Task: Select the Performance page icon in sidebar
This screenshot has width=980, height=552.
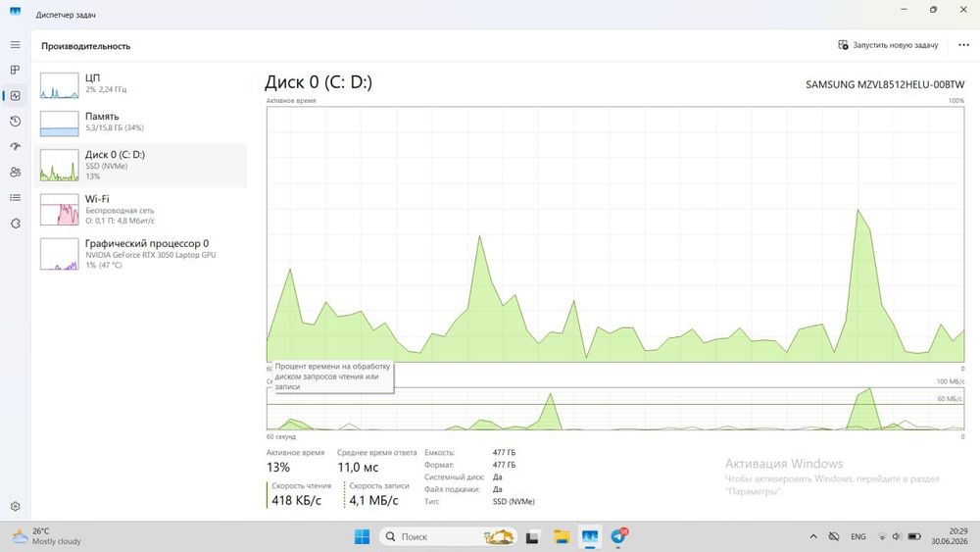Action: (15, 96)
